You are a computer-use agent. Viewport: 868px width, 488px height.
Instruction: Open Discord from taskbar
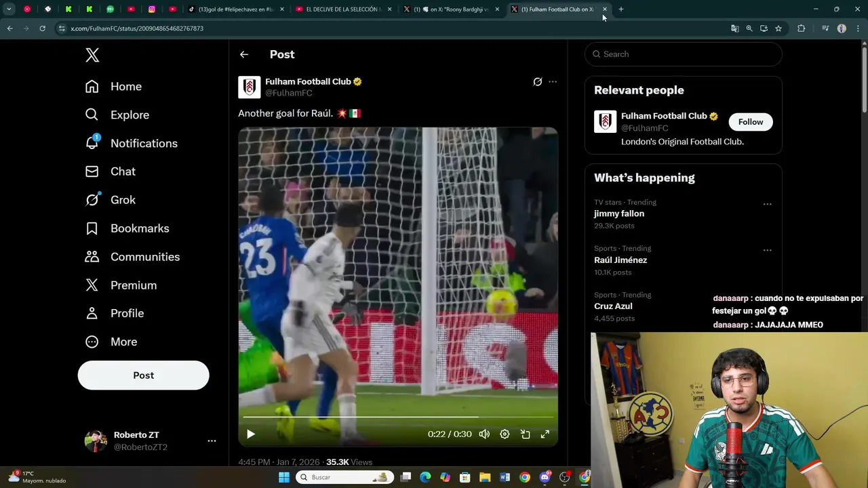(545, 477)
